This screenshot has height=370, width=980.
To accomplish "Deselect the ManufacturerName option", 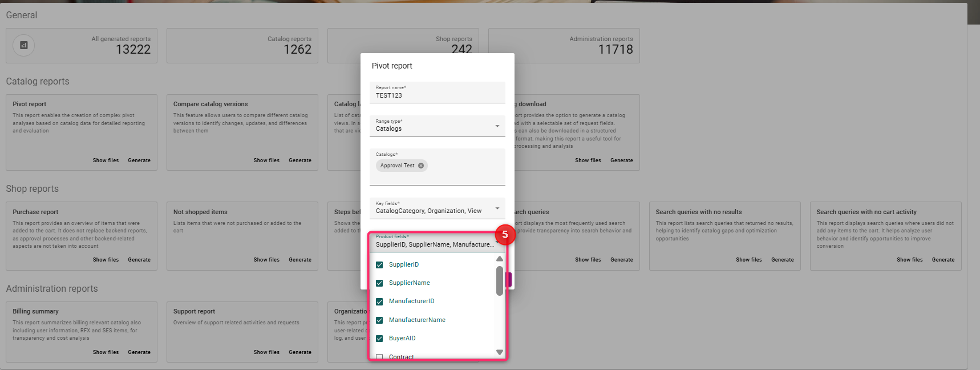I will coord(379,320).
